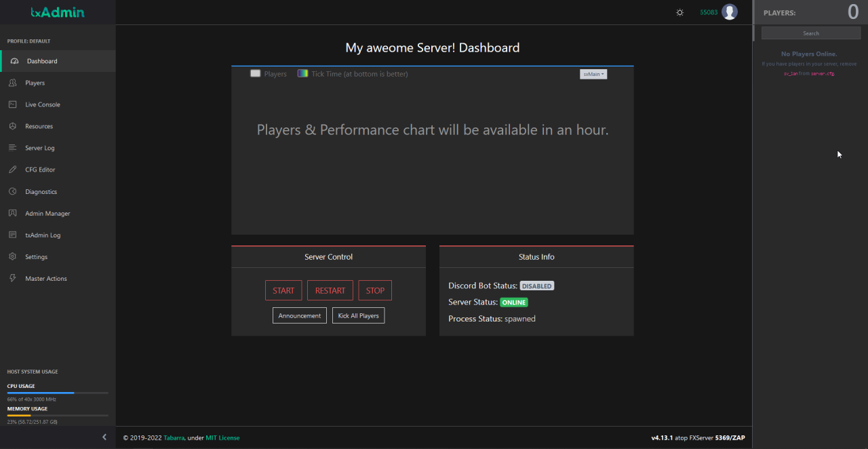The image size is (868, 449).
Task: Click the Server Log lines icon
Action: pyautogui.click(x=12, y=148)
